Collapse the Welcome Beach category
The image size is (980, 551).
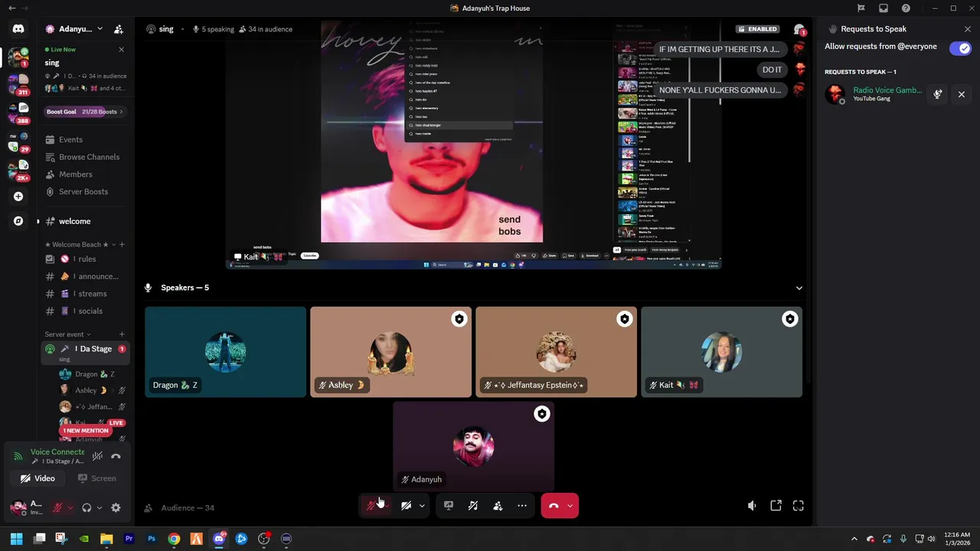[x=80, y=245]
